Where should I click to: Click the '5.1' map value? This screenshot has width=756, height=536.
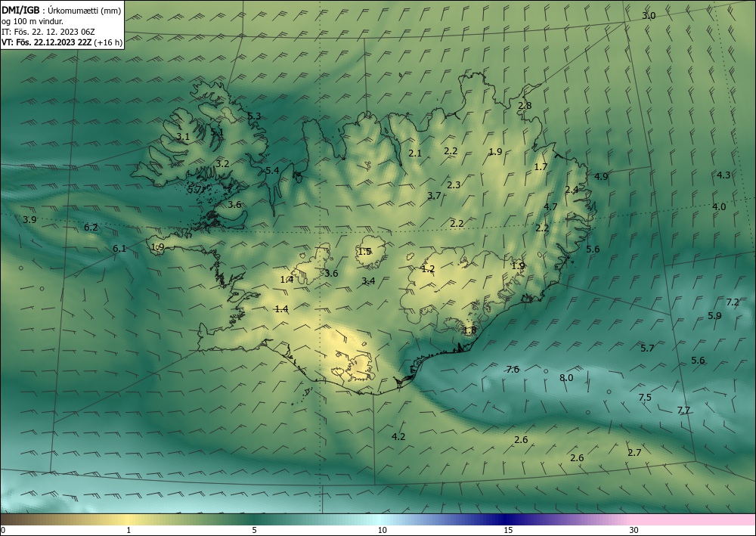[x=217, y=132]
